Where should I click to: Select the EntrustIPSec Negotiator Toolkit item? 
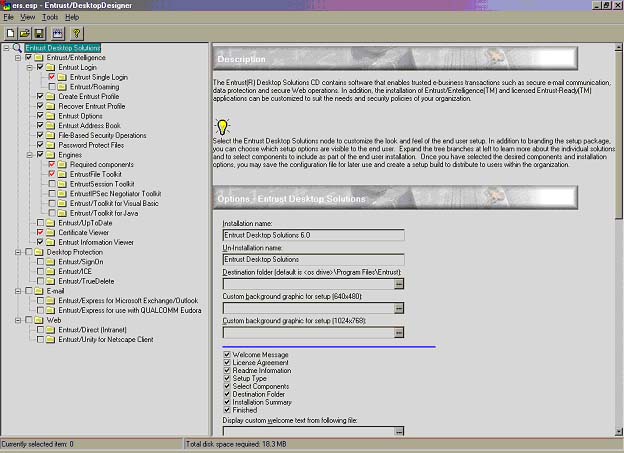[115, 194]
